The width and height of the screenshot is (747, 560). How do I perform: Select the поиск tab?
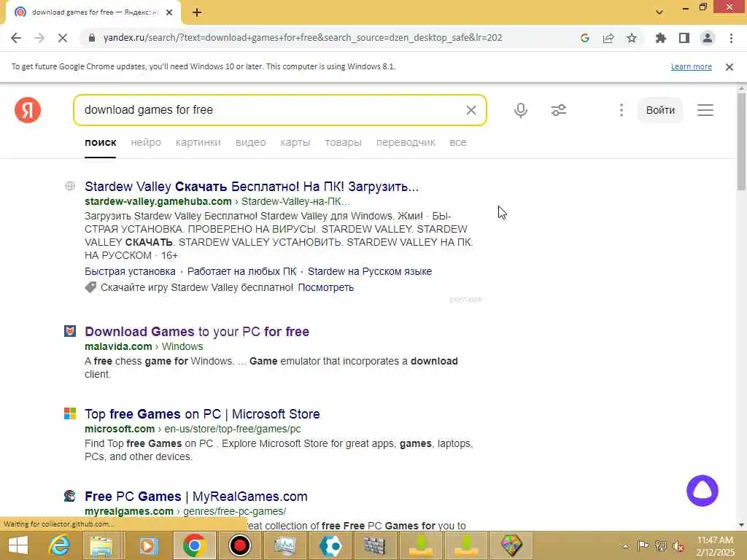[101, 142]
